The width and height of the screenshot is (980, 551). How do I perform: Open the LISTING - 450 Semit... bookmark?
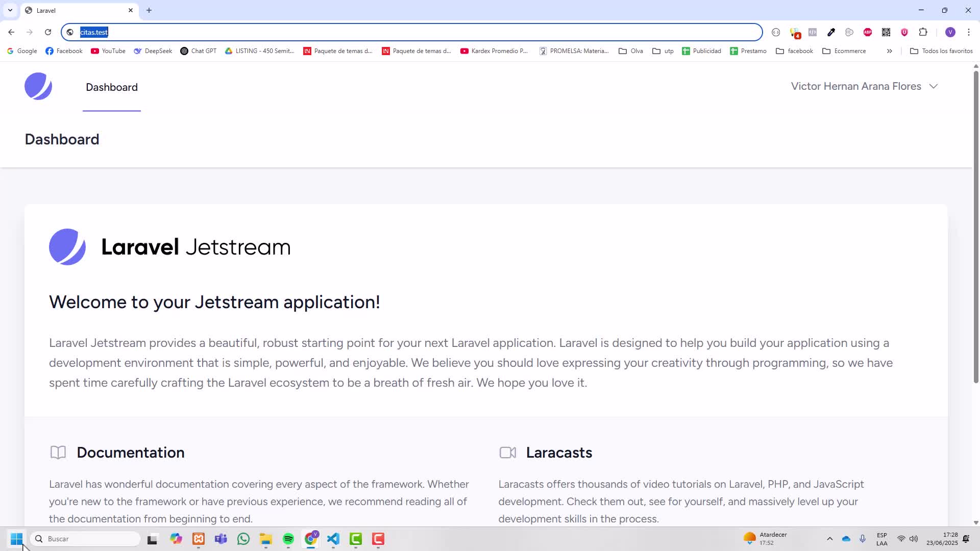click(x=260, y=51)
